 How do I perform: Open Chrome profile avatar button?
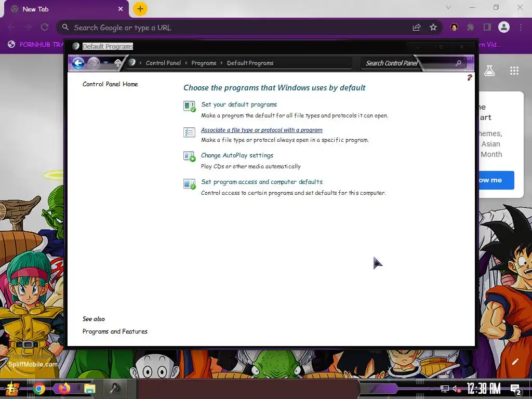[504, 27]
